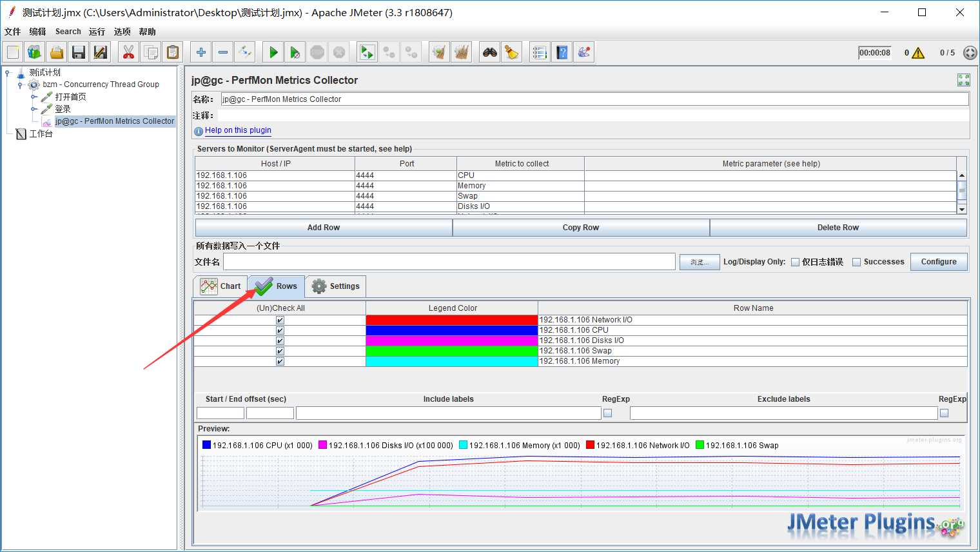980x552 pixels.
Task: Click blue legend color for CPU
Action: pyautogui.click(x=452, y=330)
